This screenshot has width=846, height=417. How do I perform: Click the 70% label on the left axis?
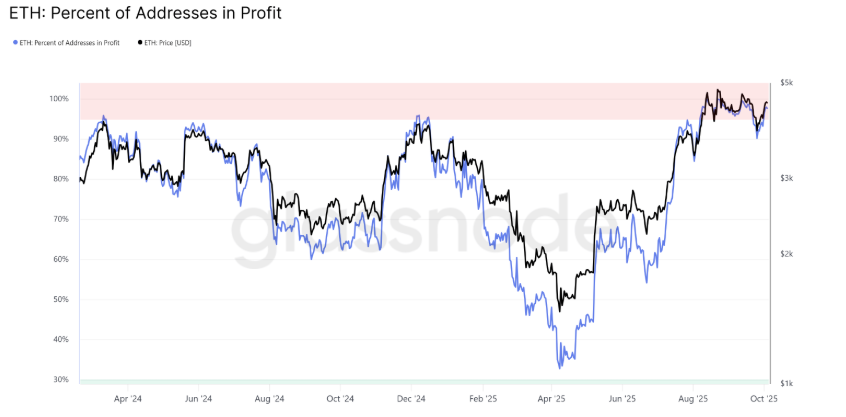pyautogui.click(x=60, y=219)
